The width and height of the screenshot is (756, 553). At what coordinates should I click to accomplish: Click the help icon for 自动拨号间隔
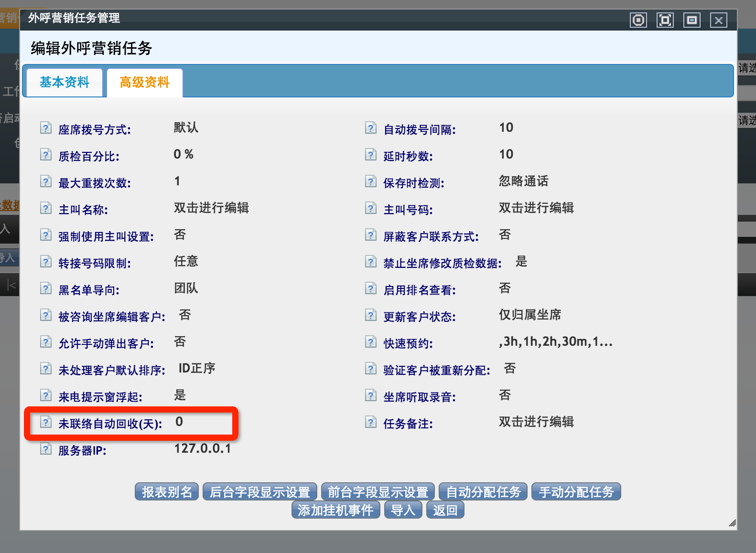coord(371,128)
